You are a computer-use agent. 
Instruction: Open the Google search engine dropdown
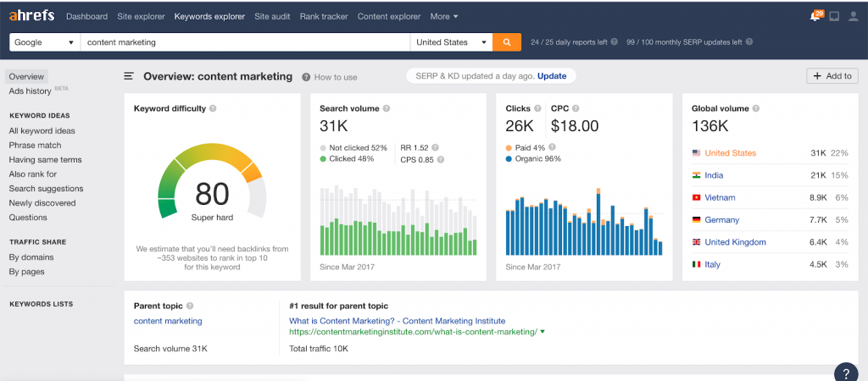[x=44, y=42]
